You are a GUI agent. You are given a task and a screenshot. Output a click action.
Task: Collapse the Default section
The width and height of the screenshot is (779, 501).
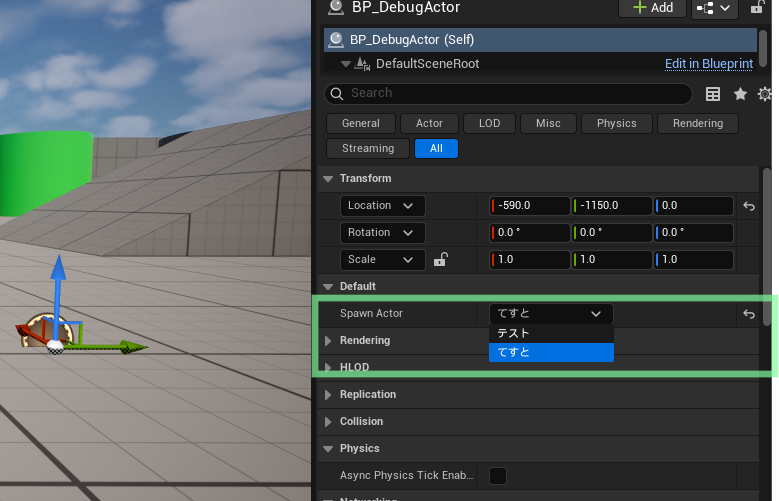tap(328, 287)
